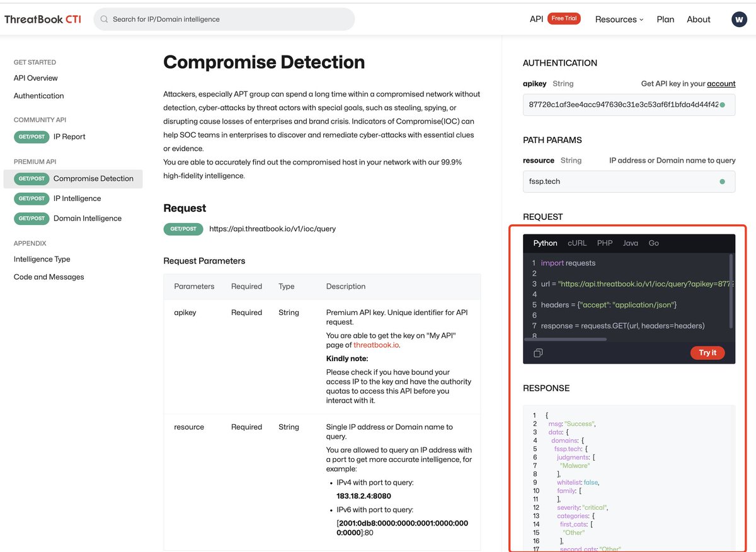Click the resource input field fssp.tech
The height and width of the screenshot is (552, 756).
[629, 181]
